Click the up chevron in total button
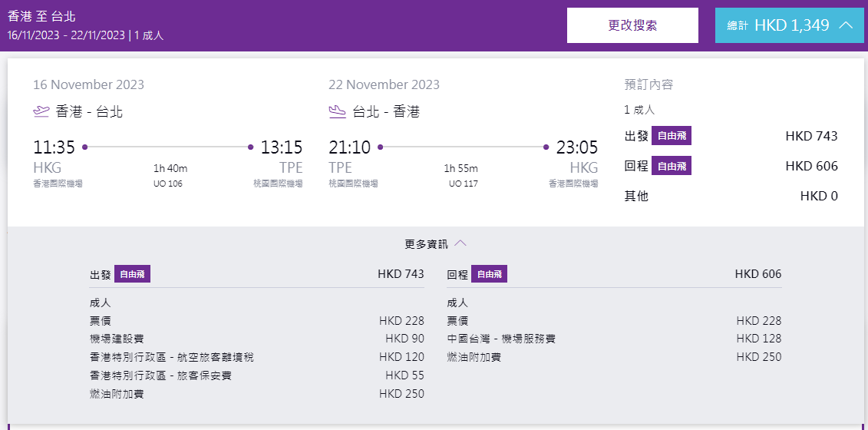This screenshot has height=430, width=868. [x=846, y=25]
